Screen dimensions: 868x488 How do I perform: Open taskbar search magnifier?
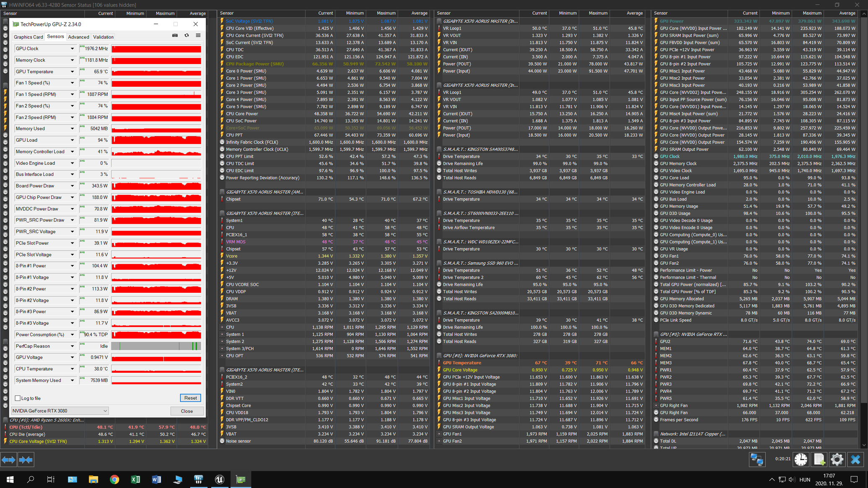[x=31, y=479]
